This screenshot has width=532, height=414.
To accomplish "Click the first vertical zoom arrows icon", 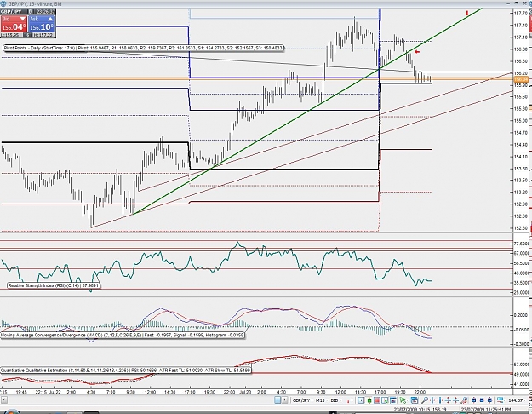I will pyautogui.click(x=448, y=400).
